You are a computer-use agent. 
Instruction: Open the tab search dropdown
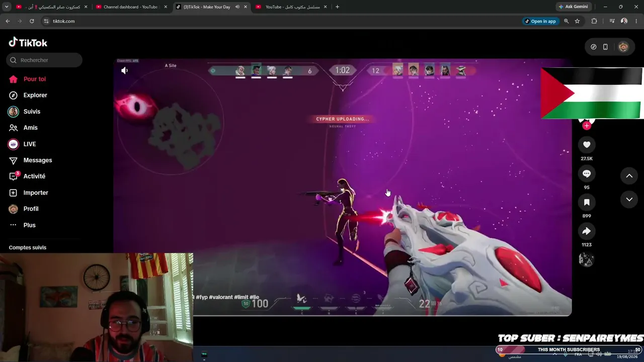click(x=7, y=7)
